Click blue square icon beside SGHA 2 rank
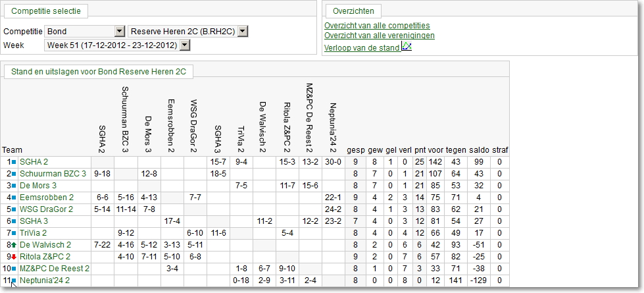This screenshot has height=293, width=644. [14, 163]
